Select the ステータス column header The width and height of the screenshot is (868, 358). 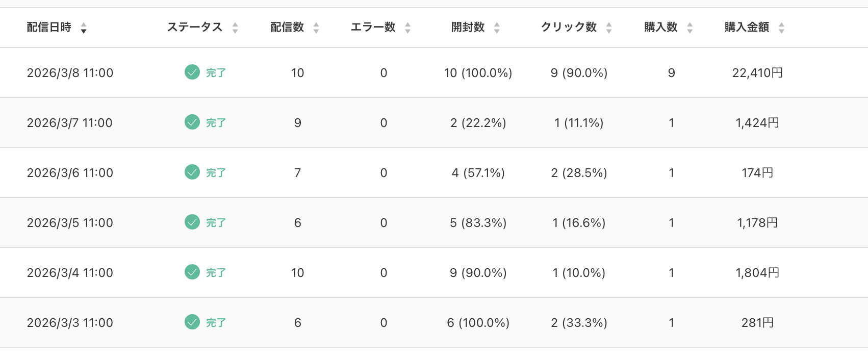194,28
